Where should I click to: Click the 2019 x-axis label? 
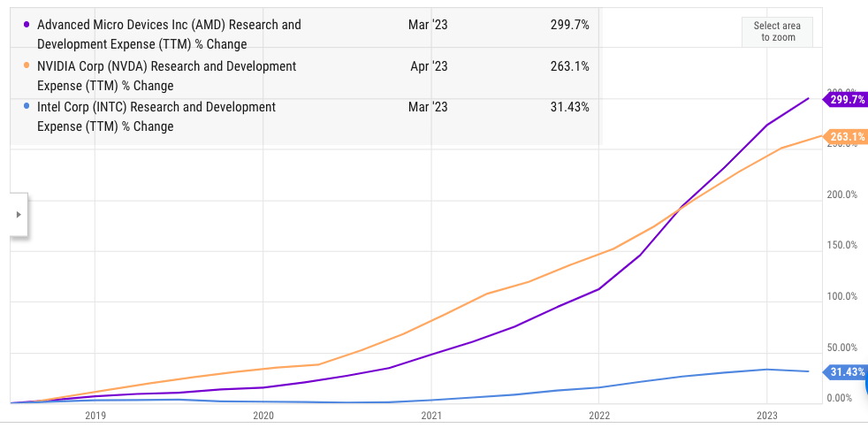[95, 416]
